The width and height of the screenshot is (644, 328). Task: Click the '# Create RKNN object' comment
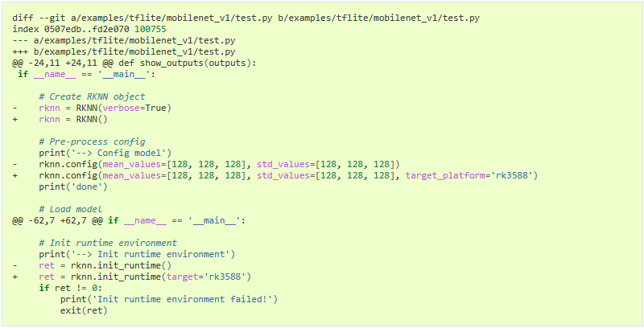point(92,96)
